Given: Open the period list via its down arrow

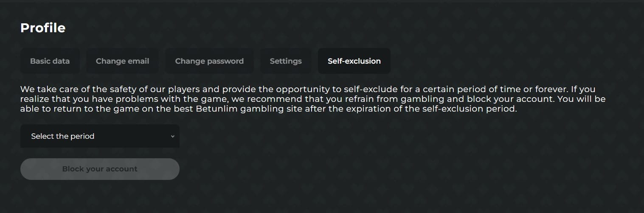Looking at the screenshot, I should (x=172, y=137).
